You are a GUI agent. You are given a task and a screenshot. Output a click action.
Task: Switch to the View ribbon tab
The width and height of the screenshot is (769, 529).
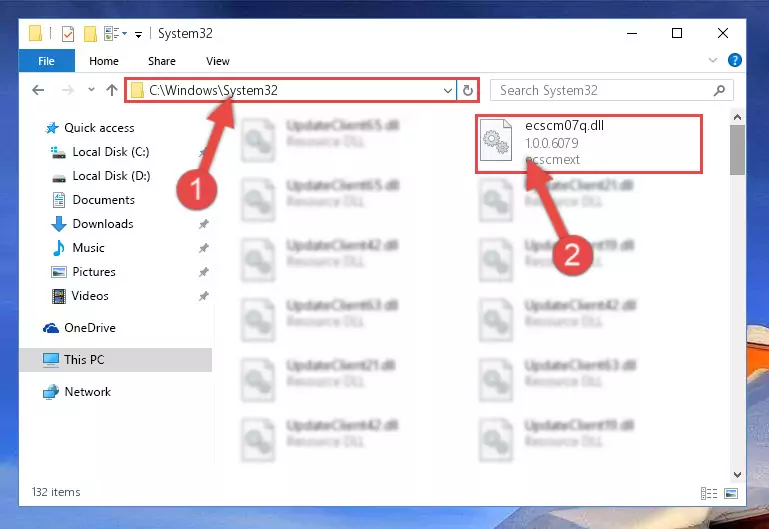click(x=218, y=61)
